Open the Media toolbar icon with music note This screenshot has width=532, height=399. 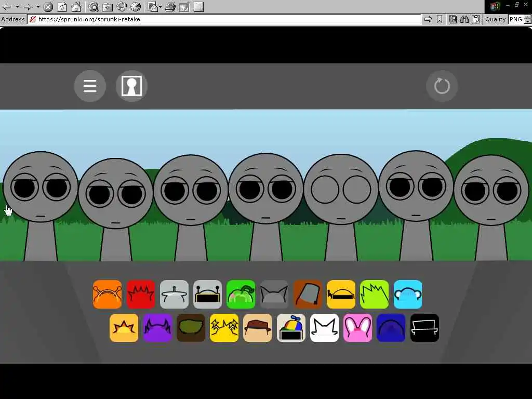(x=122, y=7)
